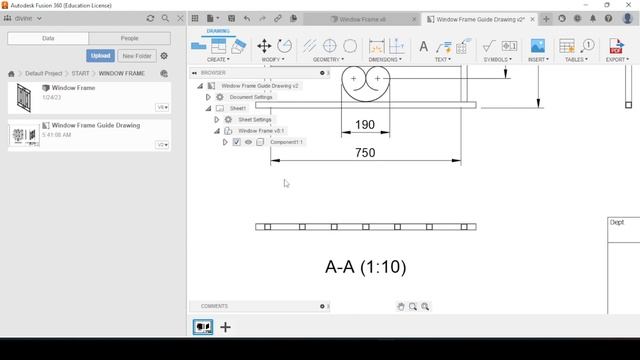Image resolution: width=640 pixels, height=360 pixels.
Task: Expand Document Settings node
Action: tap(208, 97)
